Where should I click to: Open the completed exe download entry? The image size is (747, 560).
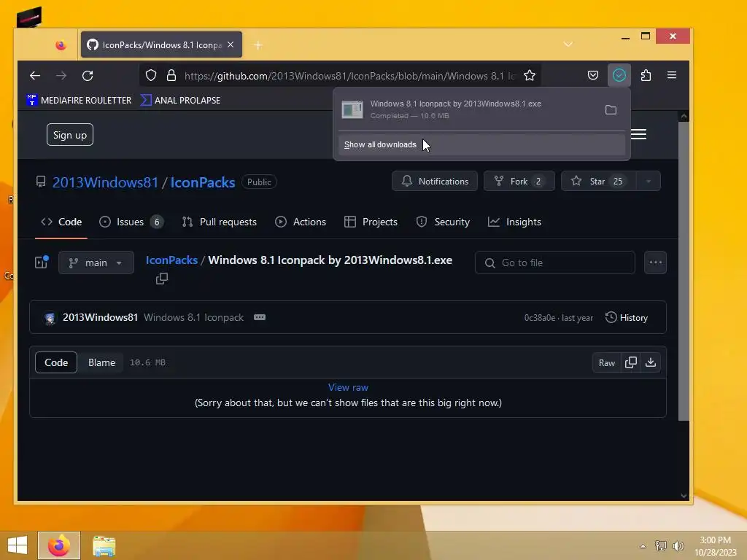469,109
